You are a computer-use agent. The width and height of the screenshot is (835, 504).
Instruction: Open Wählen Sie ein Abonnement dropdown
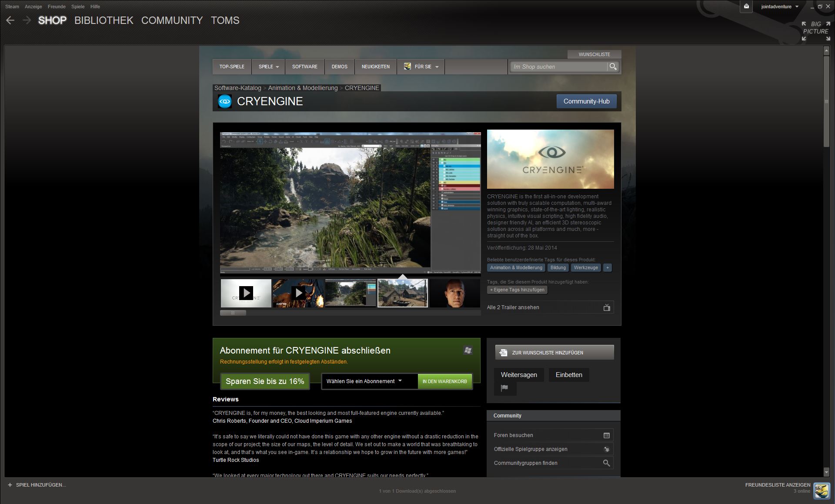tap(369, 381)
